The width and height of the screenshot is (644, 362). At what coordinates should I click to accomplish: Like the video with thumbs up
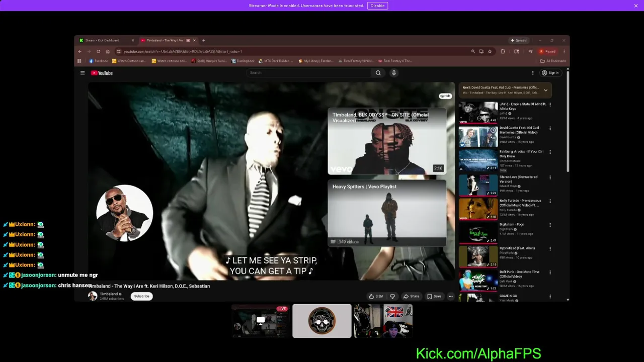(376, 296)
